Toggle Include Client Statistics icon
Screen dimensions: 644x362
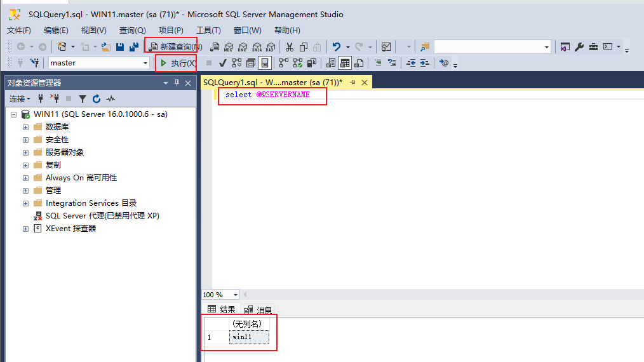click(312, 63)
